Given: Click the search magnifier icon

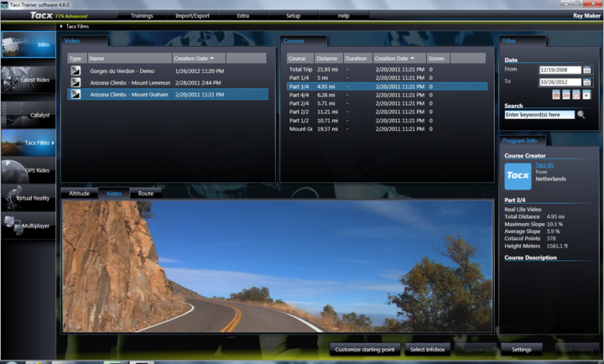Looking at the screenshot, I should [x=581, y=114].
